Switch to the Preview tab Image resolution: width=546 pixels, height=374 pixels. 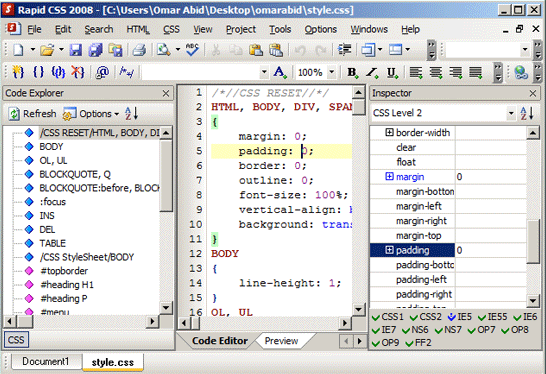tap(281, 341)
